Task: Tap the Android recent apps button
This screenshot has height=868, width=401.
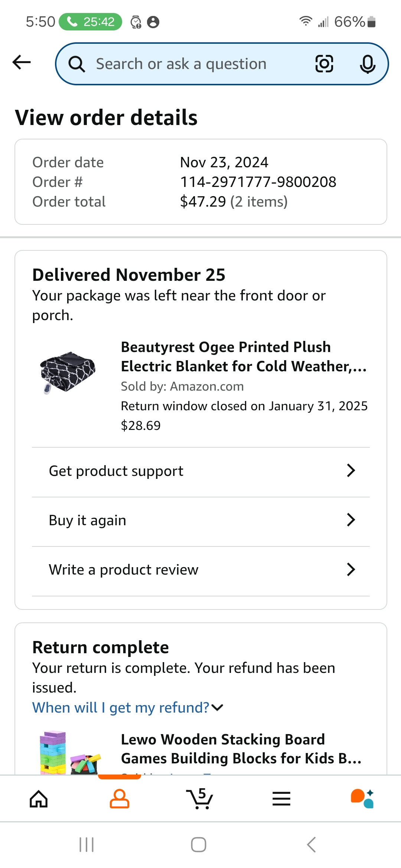Action: click(87, 845)
